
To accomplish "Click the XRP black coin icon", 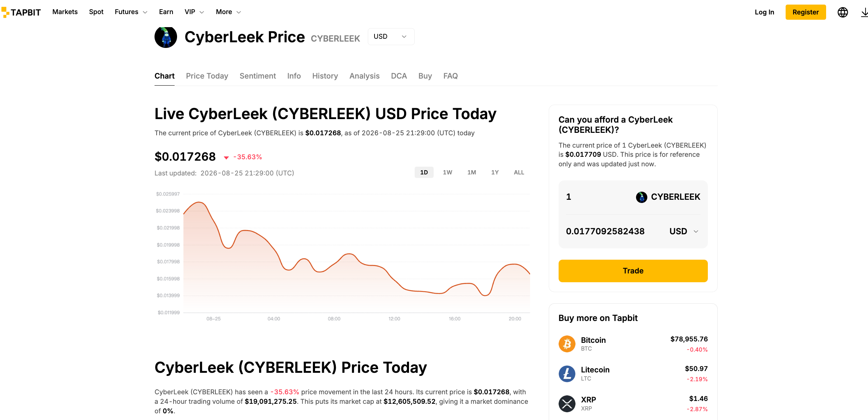I will 567,403.
